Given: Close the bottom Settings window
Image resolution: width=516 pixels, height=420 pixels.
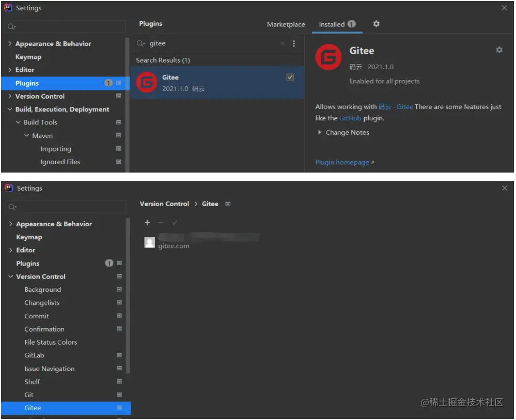Looking at the screenshot, I should pyautogui.click(x=504, y=188).
